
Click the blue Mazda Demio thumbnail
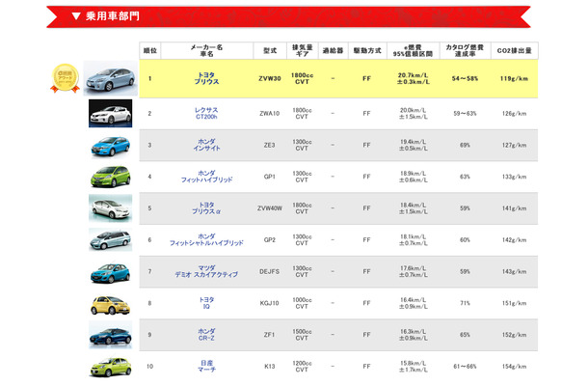point(111,273)
